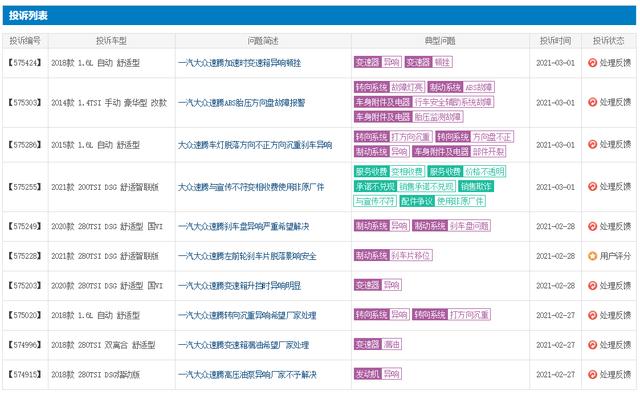
Task: Click the 制动系统 刹车片移位 tag
Action: pyautogui.click(x=393, y=255)
